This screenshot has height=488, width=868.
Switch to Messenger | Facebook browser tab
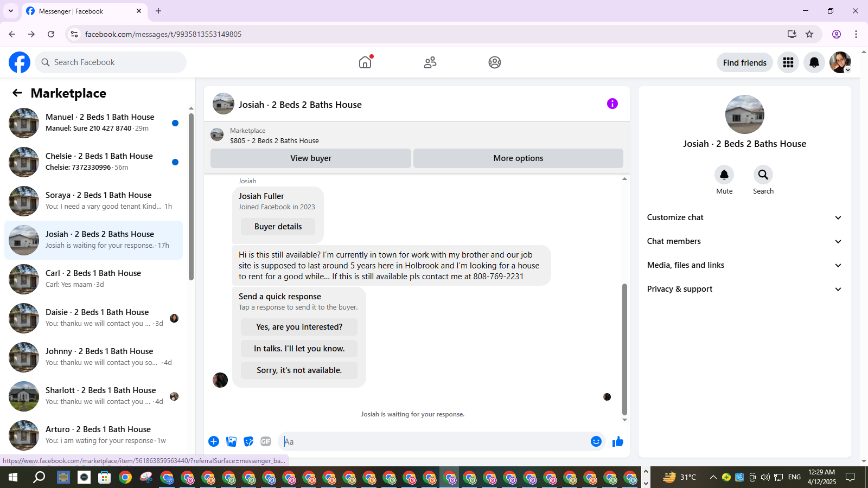click(x=84, y=11)
